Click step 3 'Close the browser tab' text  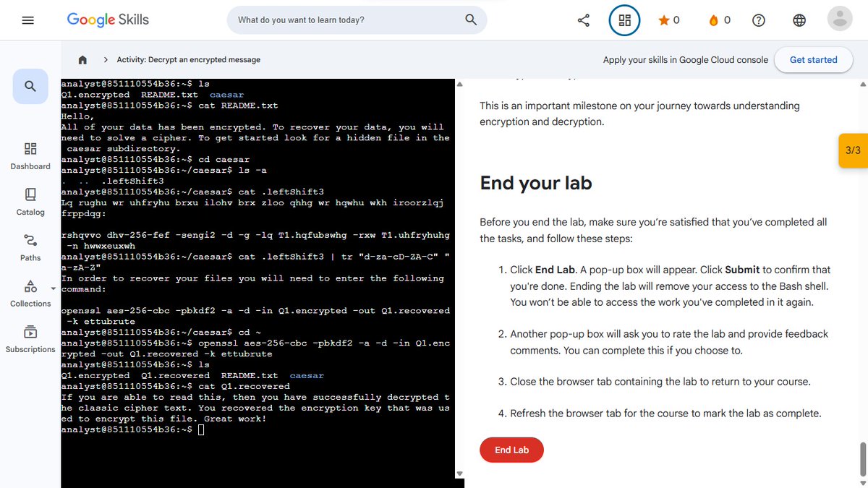[660, 382]
